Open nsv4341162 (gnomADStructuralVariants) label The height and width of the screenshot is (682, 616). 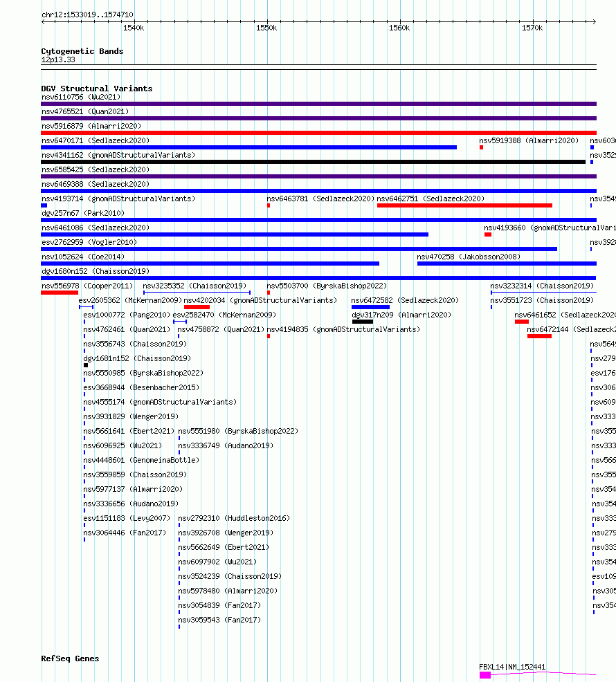(x=118, y=155)
